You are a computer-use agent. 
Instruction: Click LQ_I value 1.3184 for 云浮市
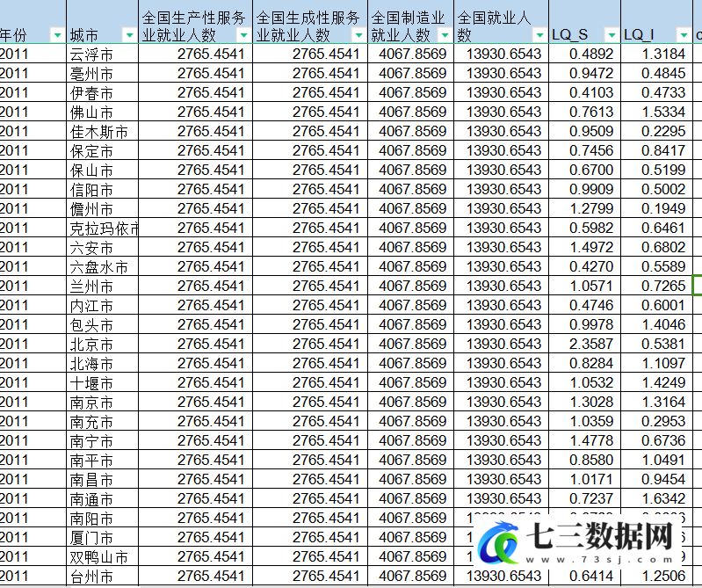(663, 54)
